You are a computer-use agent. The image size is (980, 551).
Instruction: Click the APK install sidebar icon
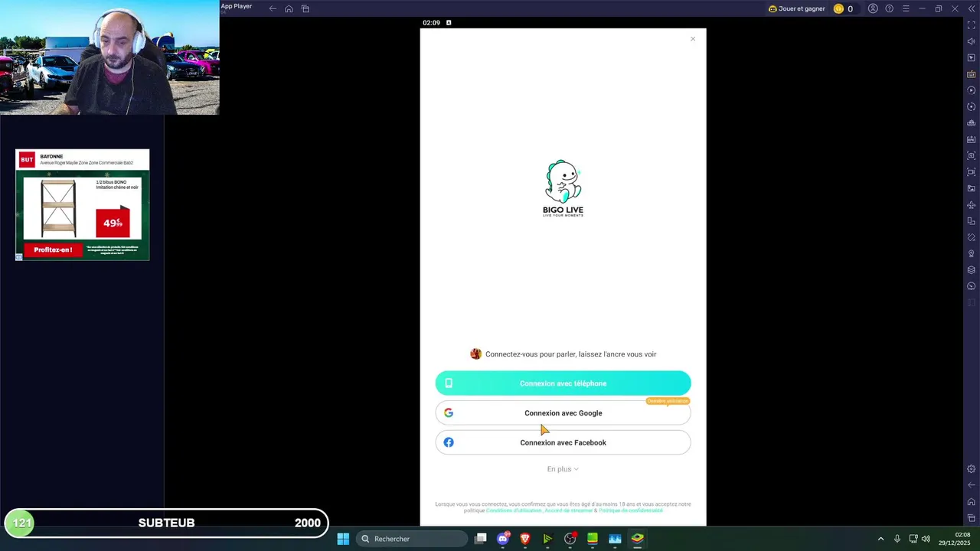coord(972,139)
